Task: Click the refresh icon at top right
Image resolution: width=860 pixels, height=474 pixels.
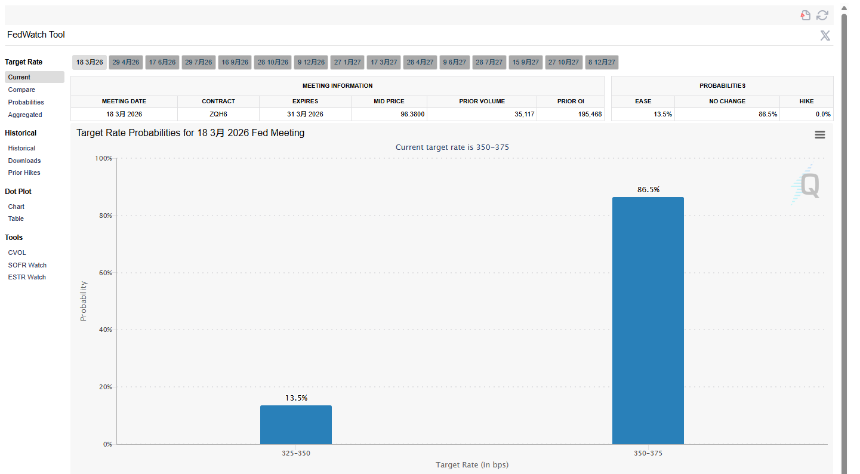Action: (822, 15)
